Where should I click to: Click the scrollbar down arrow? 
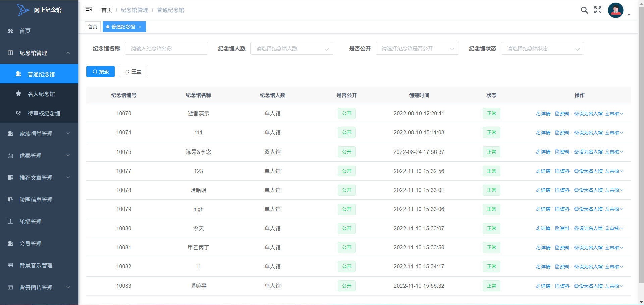[641, 302]
